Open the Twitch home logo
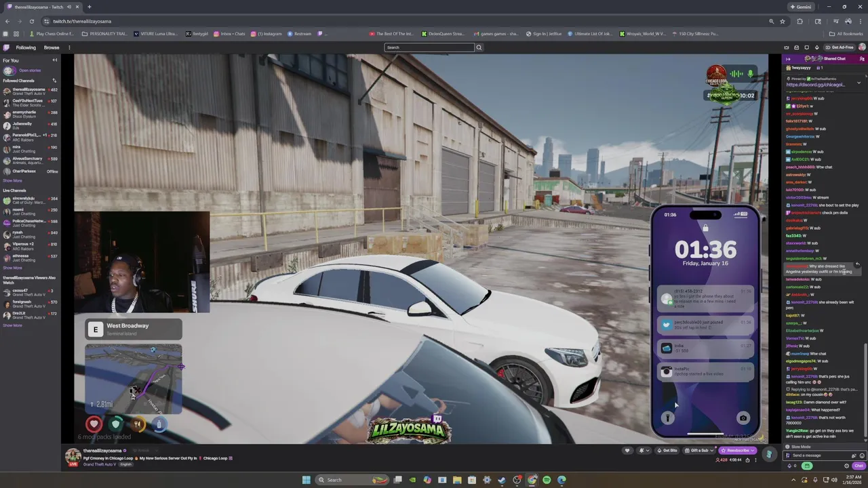The width and height of the screenshot is (868, 488). click(6, 47)
